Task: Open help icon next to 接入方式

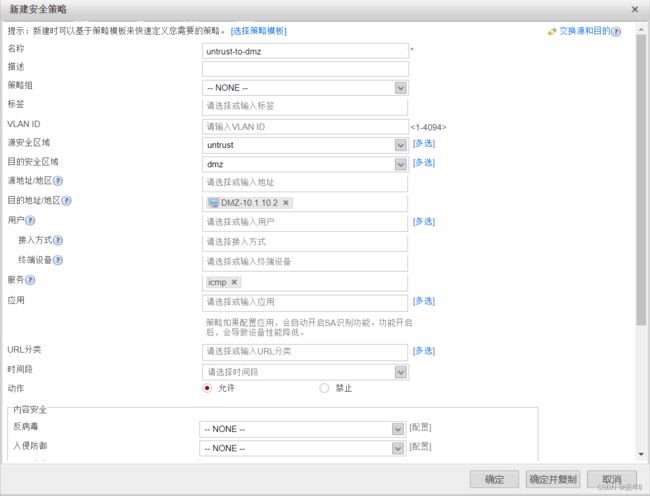Action: pyautogui.click(x=58, y=240)
